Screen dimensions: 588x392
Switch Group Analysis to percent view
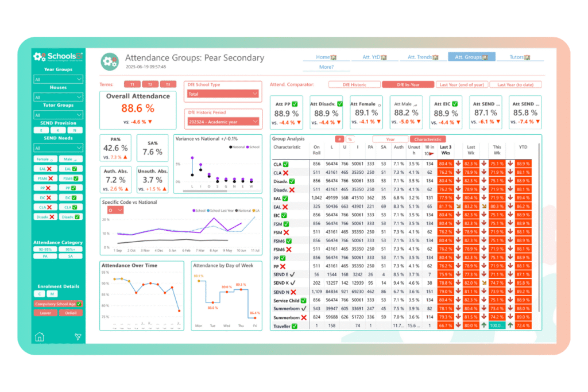point(350,139)
